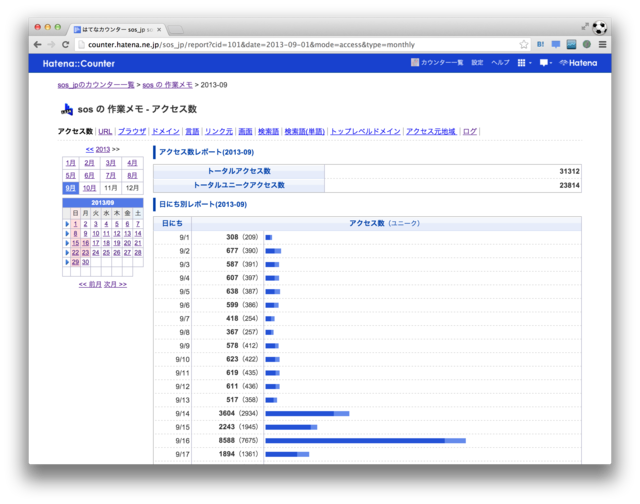Open the Hatena Bookmark B! extension
This screenshot has height=504, width=640.
tap(540, 44)
